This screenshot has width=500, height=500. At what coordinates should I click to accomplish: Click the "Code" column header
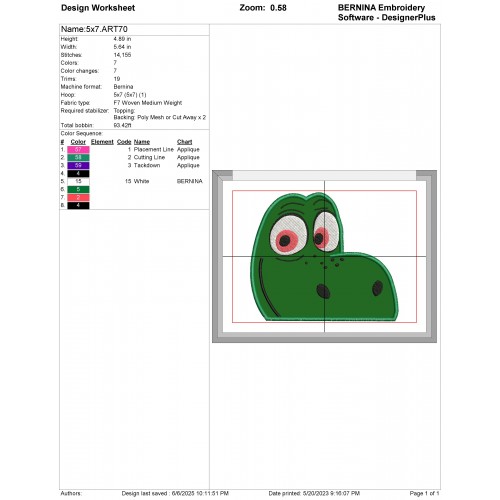124,142
